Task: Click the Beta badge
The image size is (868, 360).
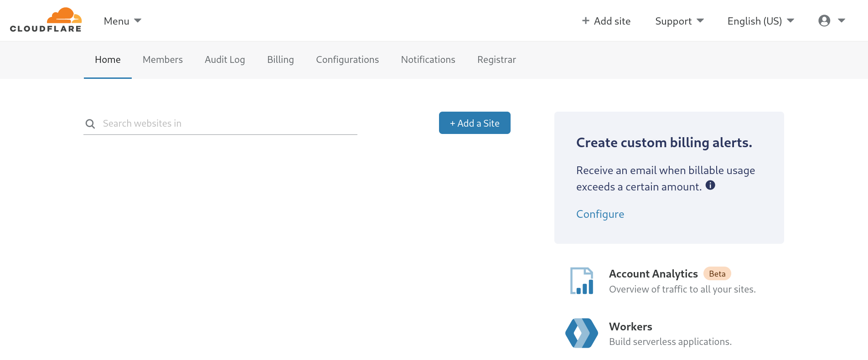Action: coord(717,274)
